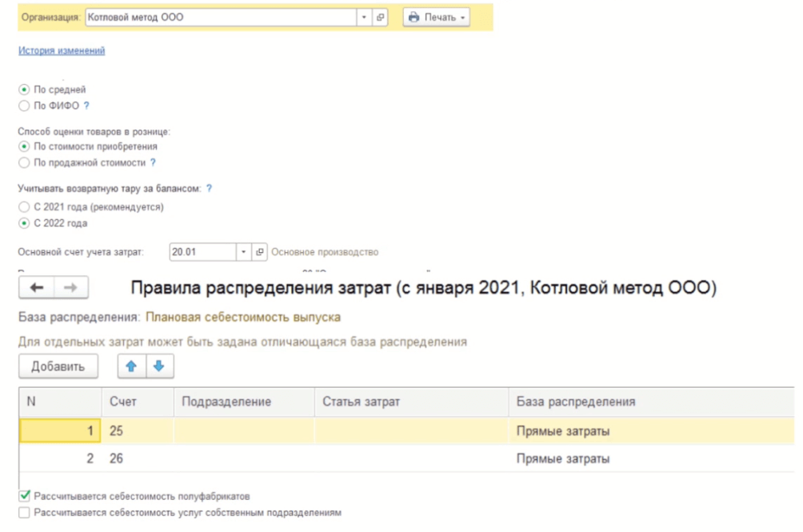Select the По ФИФО radio option
Viewport: 803px width, 532px height.
point(24,106)
